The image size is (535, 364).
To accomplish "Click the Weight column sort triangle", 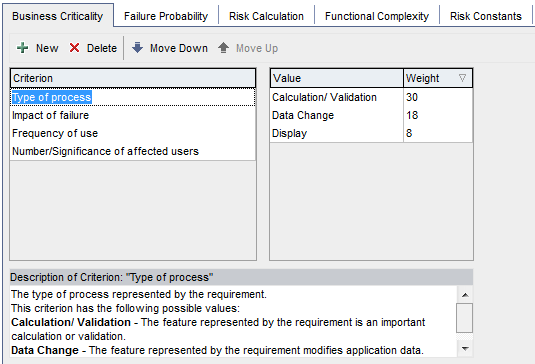I will point(462,78).
